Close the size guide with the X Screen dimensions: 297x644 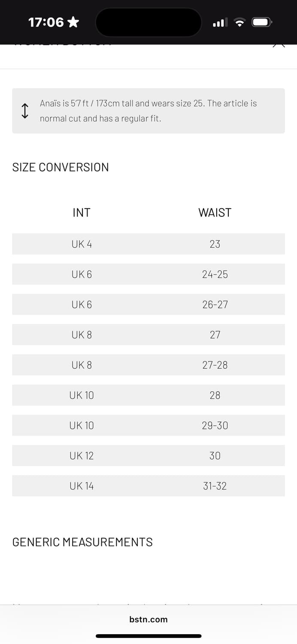(279, 45)
